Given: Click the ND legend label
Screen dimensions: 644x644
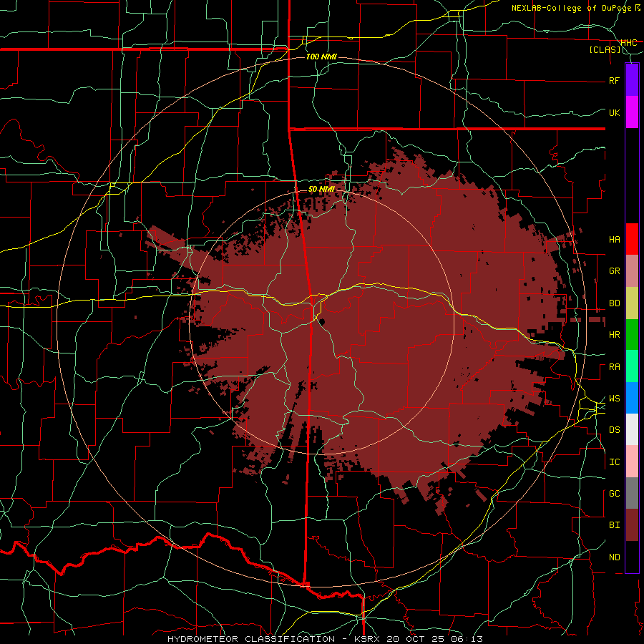Looking at the screenshot, I should click(x=614, y=557).
